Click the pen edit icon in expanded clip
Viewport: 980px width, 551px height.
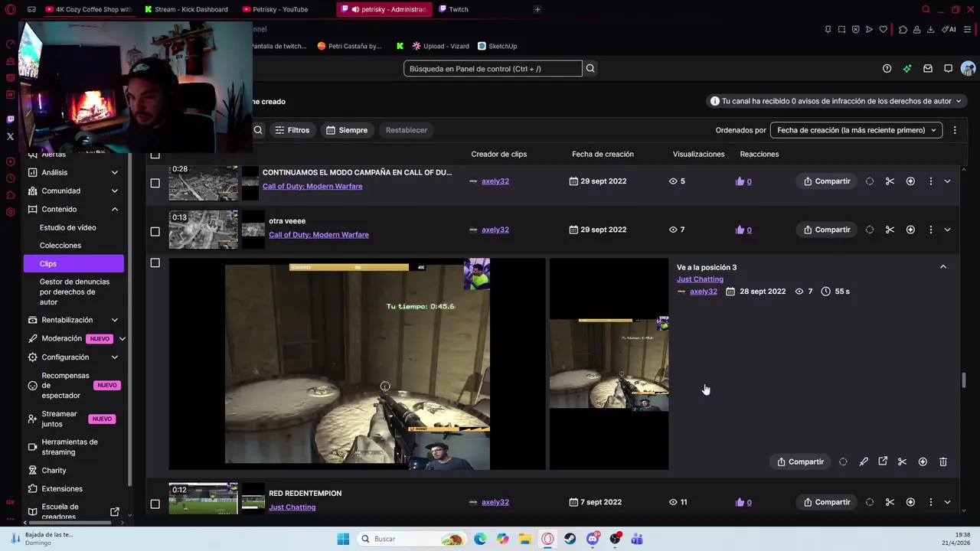[x=863, y=461]
